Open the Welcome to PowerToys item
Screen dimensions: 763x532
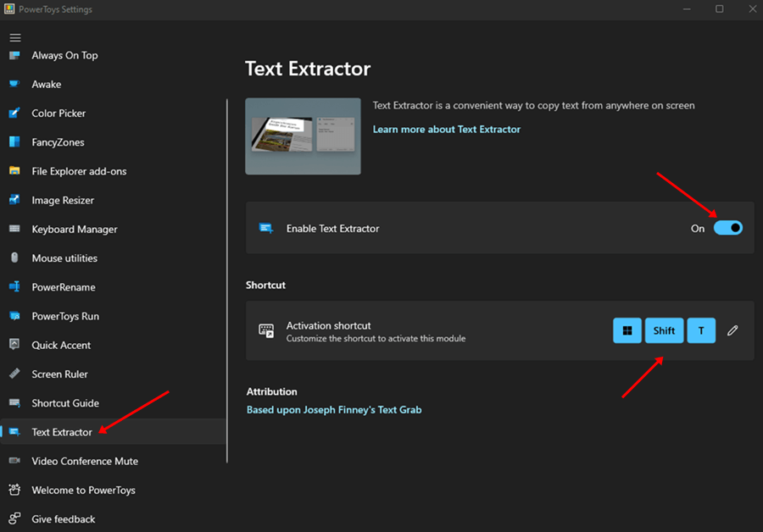(83, 490)
